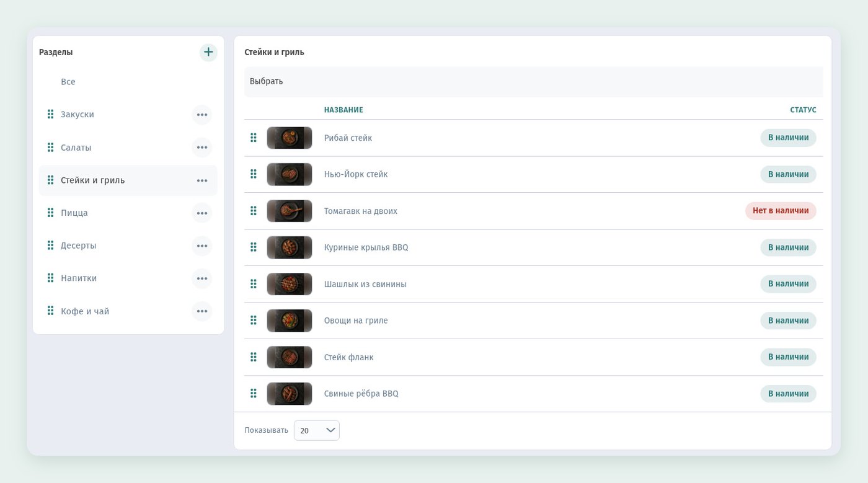Click drag handle of Салаты section
Screen dimensions: 868x483
pos(50,148)
